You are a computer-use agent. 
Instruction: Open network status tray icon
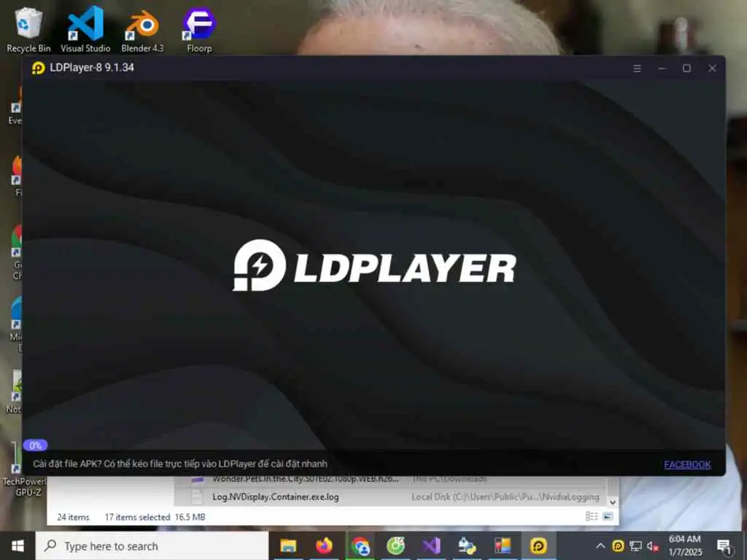tap(635, 545)
